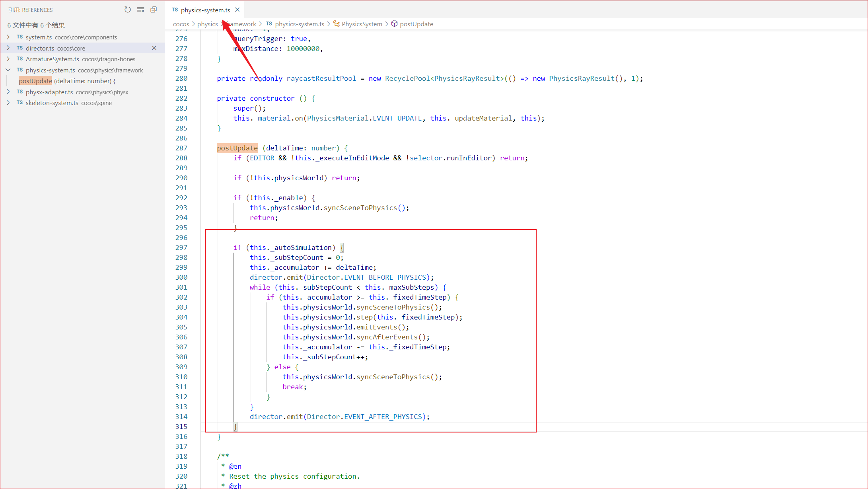Click line number 297 in gutter
Screen dimensions: 868x489
181,247
